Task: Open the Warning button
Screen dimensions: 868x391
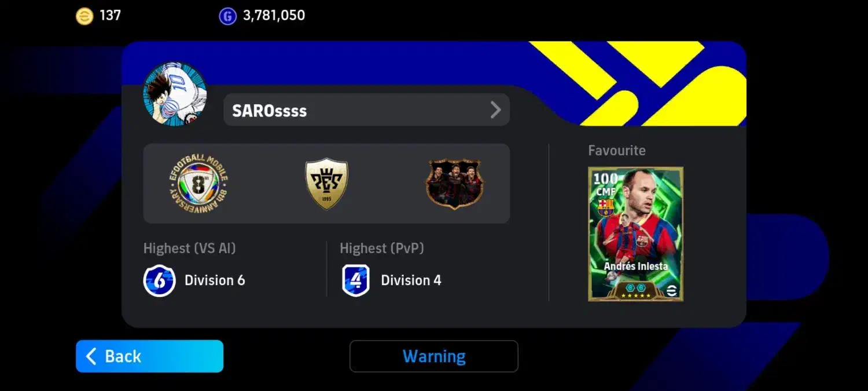Action: pos(434,356)
